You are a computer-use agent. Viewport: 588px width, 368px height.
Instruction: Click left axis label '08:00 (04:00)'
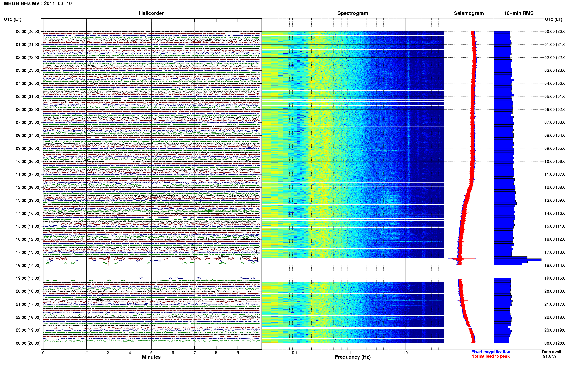click(x=28, y=135)
